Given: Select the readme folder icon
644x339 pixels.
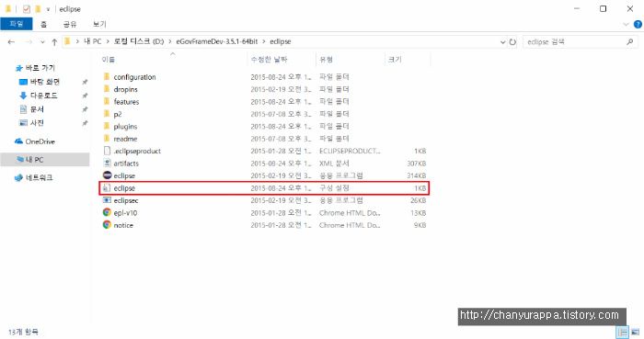Looking at the screenshot, I should 107,139.
